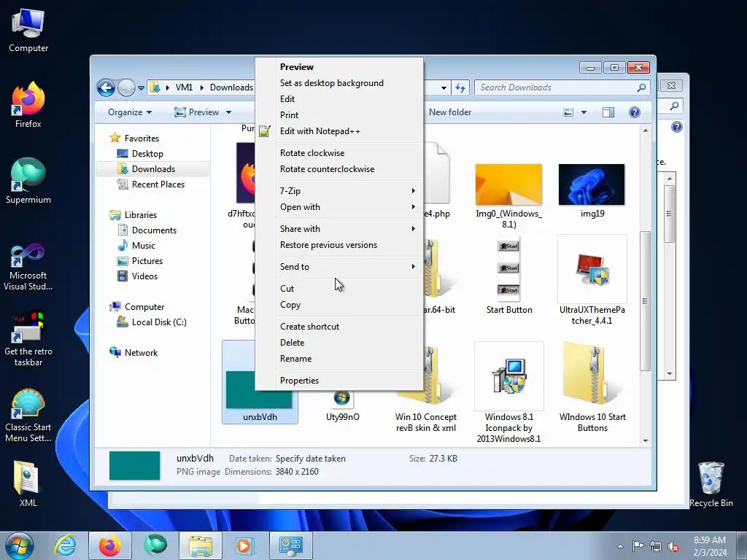Open Explorer help question mark icon
This screenshot has height=560, width=747.
[634, 112]
